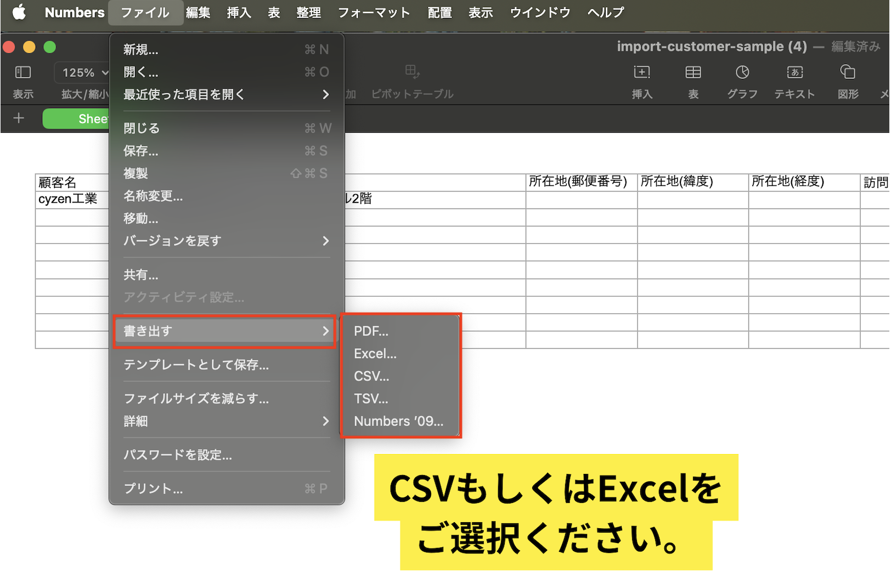Click the Chart (グラフ) toolbar icon
Screen dimensions: 891x588
click(x=742, y=72)
